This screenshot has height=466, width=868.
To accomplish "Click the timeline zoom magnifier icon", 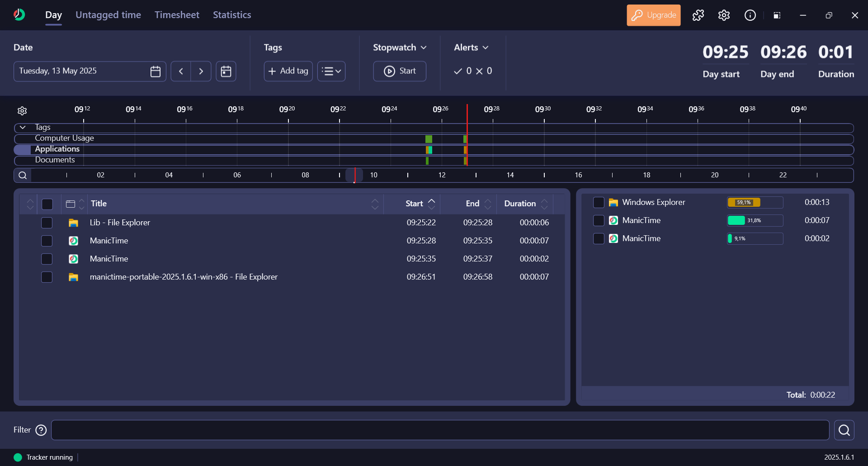I will click(x=23, y=175).
